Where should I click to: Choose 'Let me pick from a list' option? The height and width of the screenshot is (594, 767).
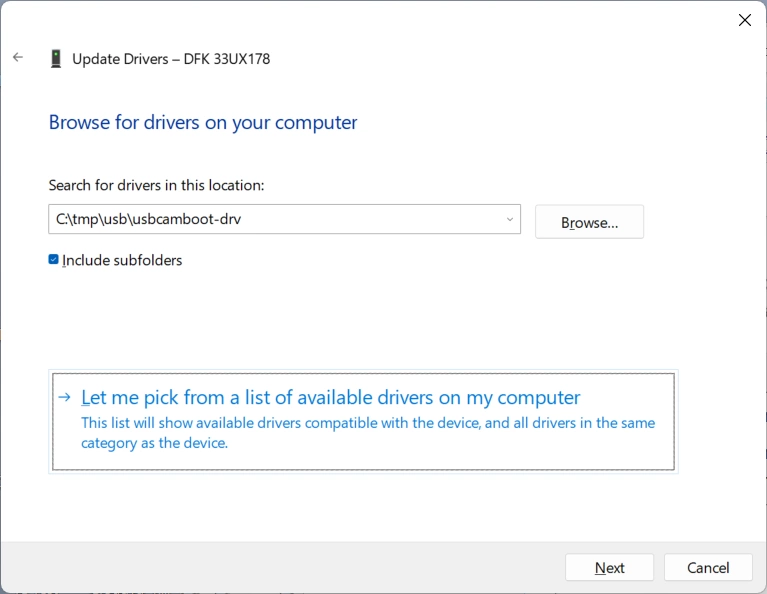[x=330, y=397]
